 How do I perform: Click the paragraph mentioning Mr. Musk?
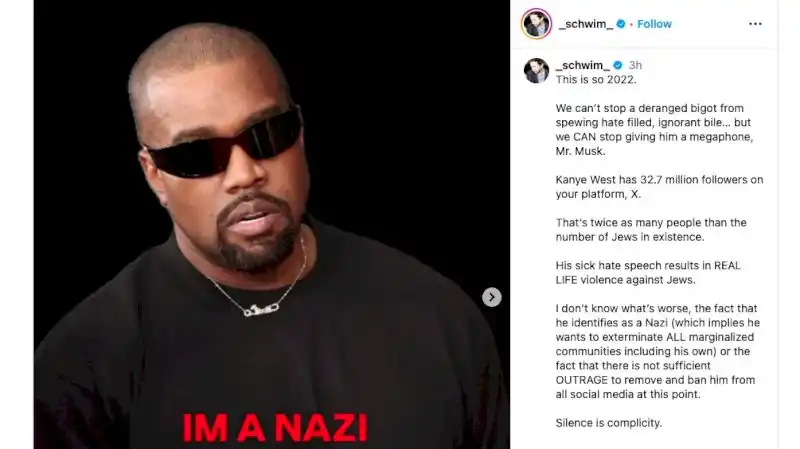coord(655,130)
